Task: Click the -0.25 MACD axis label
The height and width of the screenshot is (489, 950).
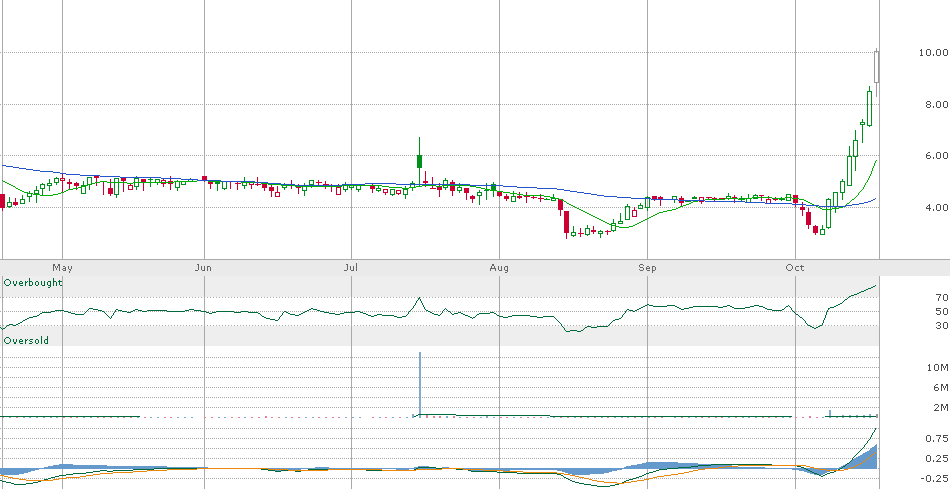Action: 935,477
